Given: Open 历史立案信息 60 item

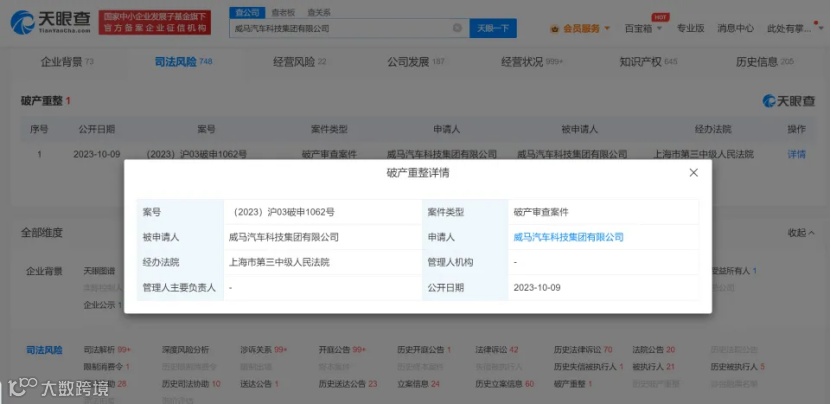Looking at the screenshot, I should coord(505,383).
